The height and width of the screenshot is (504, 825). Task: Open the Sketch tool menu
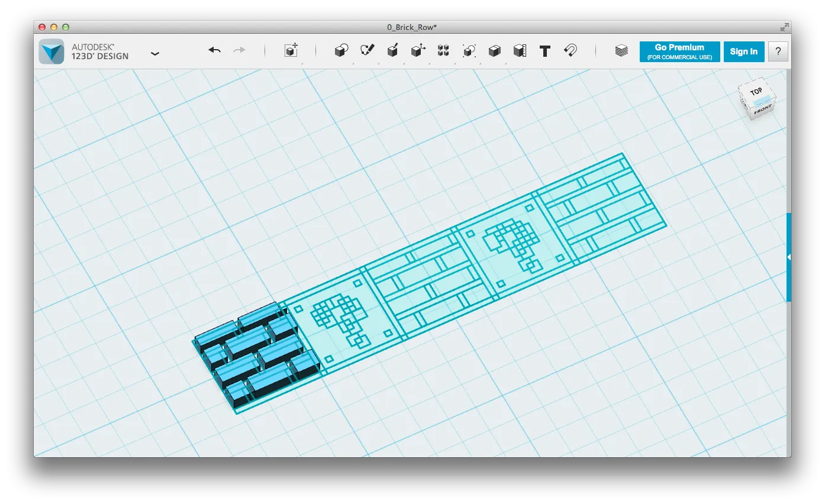pos(368,51)
